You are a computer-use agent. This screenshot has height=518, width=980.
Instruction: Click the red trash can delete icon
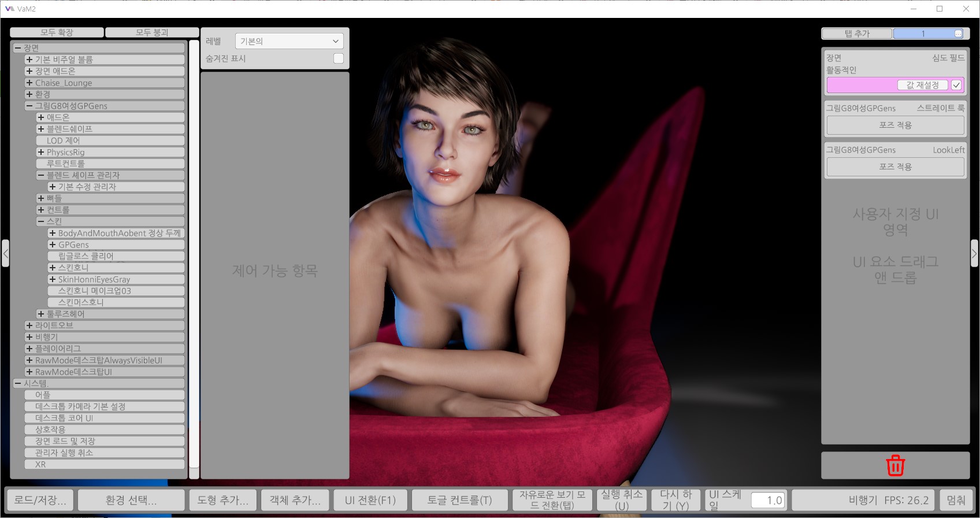(x=895, y=465)
